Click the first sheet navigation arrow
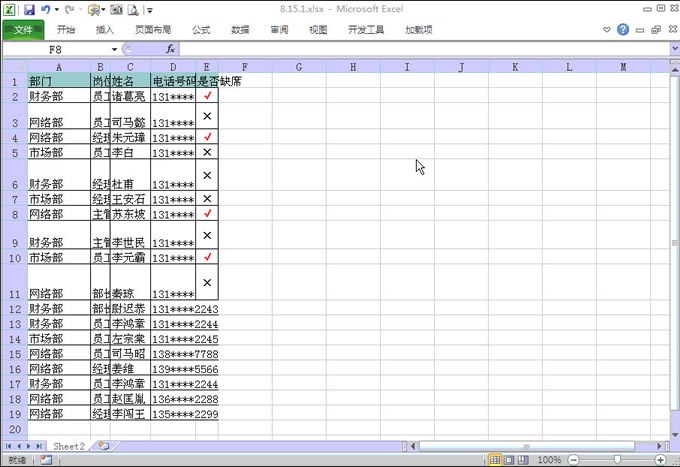 (9, 446)
